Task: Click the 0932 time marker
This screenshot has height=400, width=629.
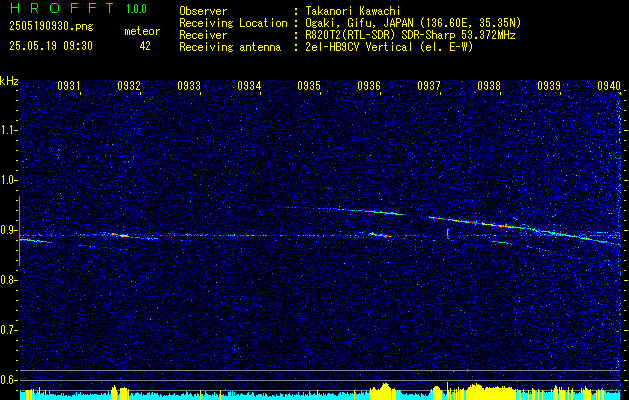Action: (x=129, y=85)
